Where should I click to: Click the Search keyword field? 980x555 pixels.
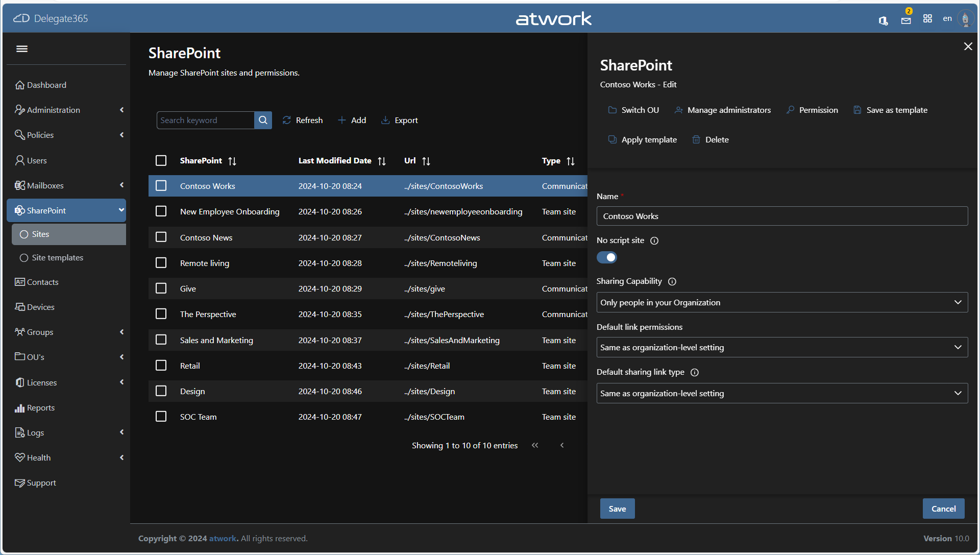(x=205, y=120)
